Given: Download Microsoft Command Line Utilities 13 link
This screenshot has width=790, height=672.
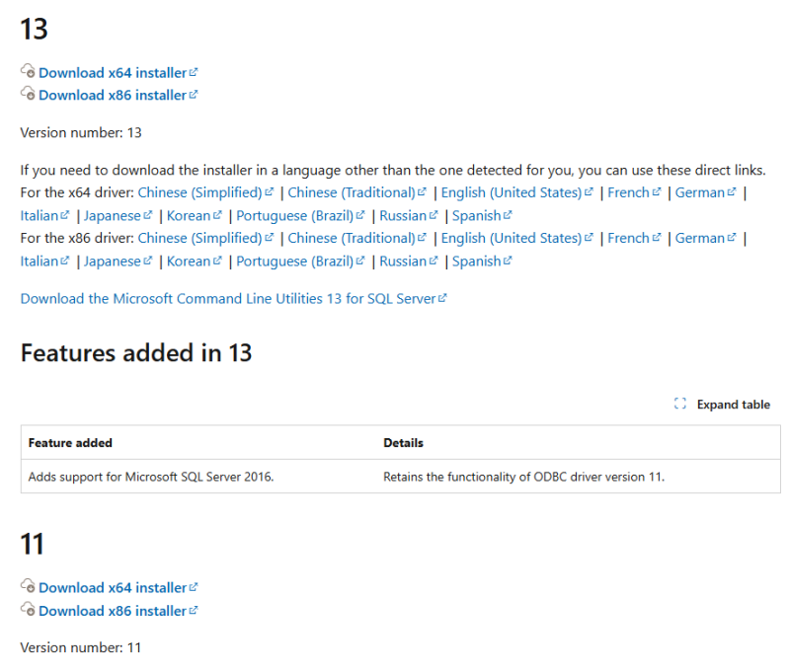Looking at the screenshot, I should [227, 298].
